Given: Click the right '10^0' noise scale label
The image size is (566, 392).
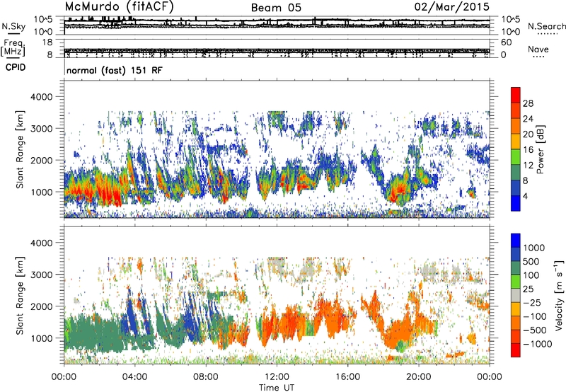Looking at the screenshot, I should pyautogui.click(x=510, y=32).
